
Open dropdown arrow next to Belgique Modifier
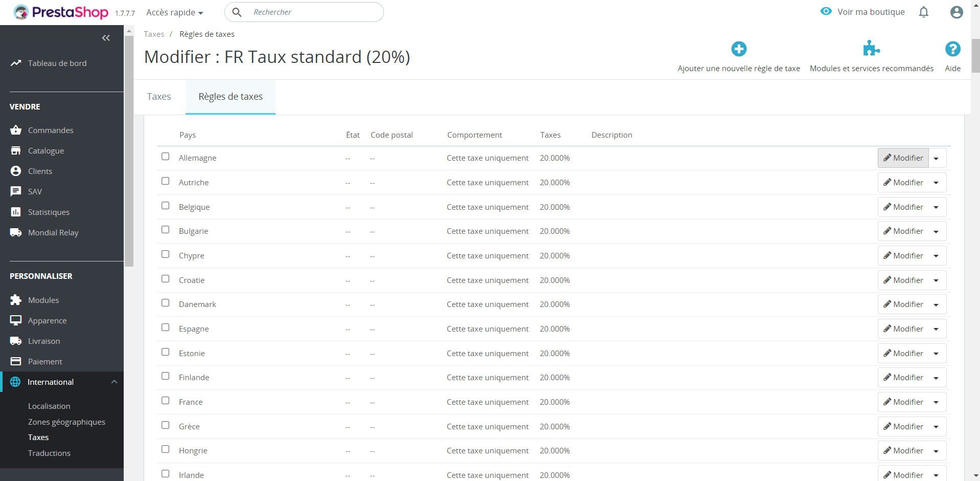[937, 207]
